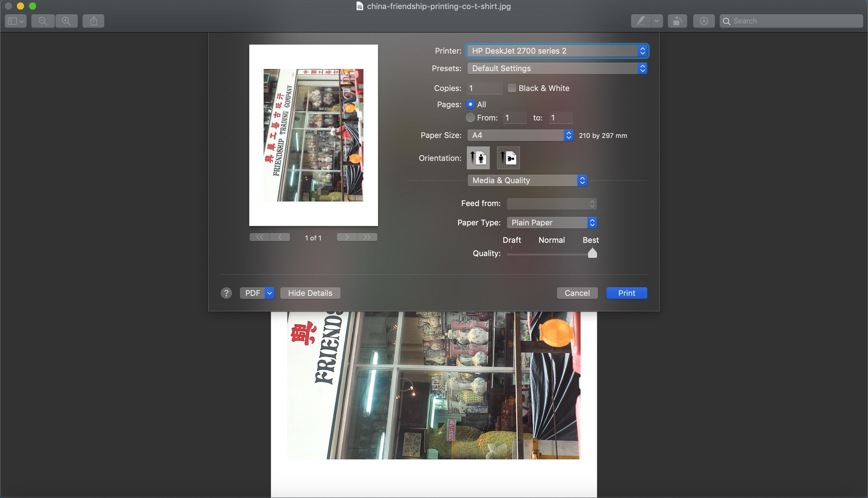Click Hide Details button

tap(310, 293)
